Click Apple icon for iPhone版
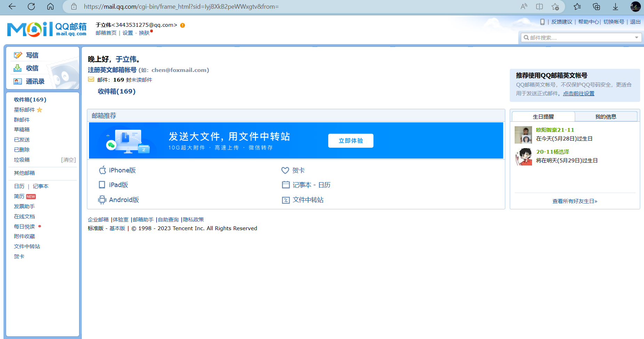Image resolution: width=644 pixels, height=339 pixels. (102, 170)
